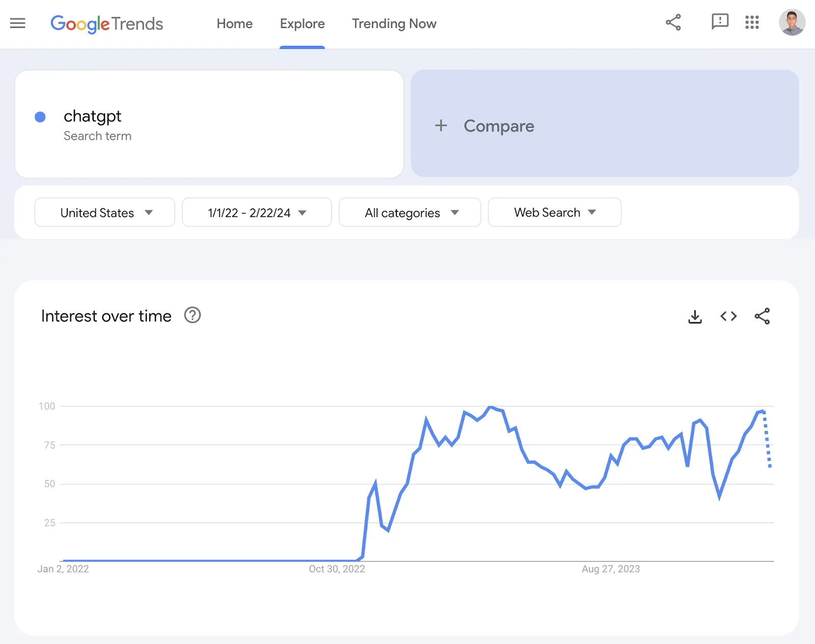The width and height of the screenshot is (815, 644).
Task: Open the send feedback dialog
Action: tap(720, 22)
